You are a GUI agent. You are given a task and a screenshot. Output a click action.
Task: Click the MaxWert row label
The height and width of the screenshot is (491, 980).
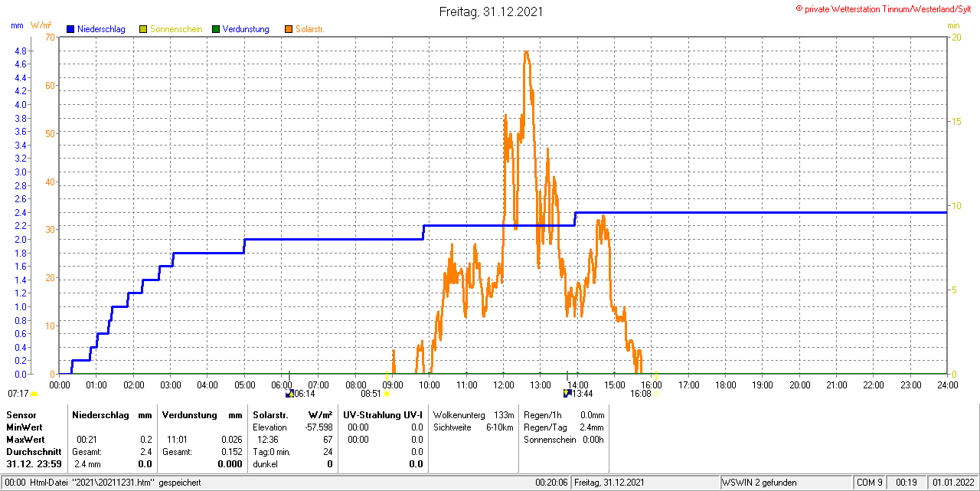[x=26, y=440]
